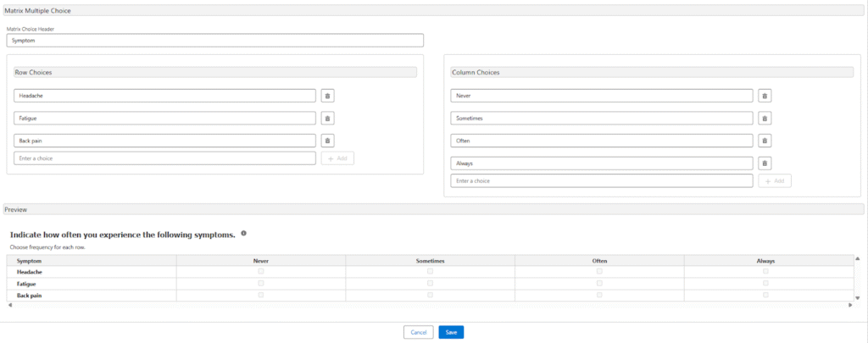The height and width of the screenshot is (343, 868).
Task: Click the Matrix Choice Header input field
Action: [214, 41]
